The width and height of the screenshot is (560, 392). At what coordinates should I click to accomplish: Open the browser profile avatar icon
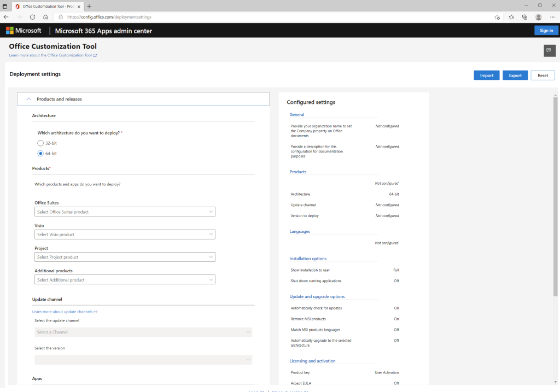pos(539,17)
